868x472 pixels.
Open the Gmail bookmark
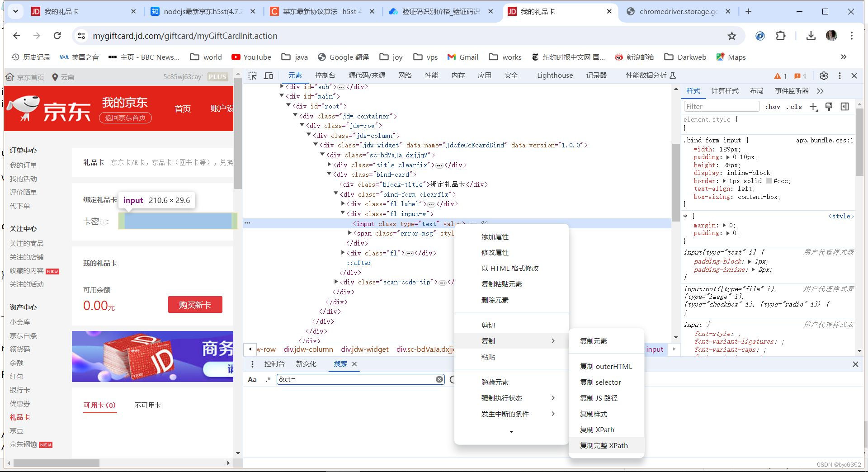point(462,57)
